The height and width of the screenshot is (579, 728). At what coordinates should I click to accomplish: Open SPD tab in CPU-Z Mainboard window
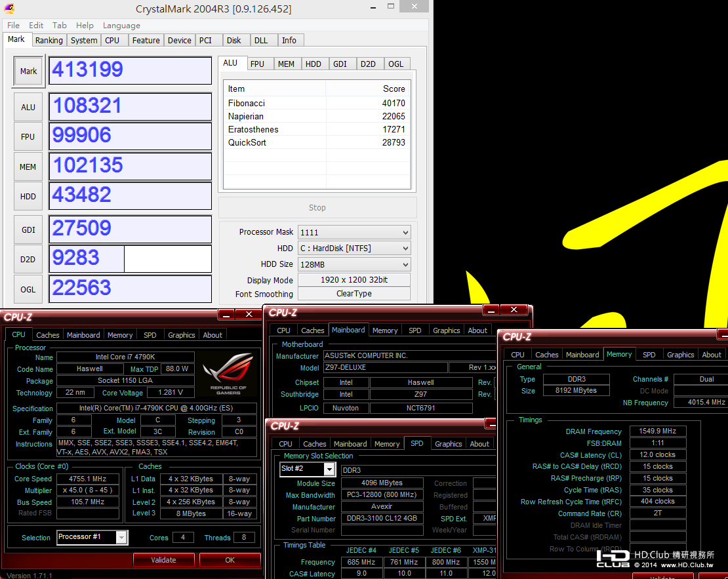pyautogui.click(x=415, y=330)
